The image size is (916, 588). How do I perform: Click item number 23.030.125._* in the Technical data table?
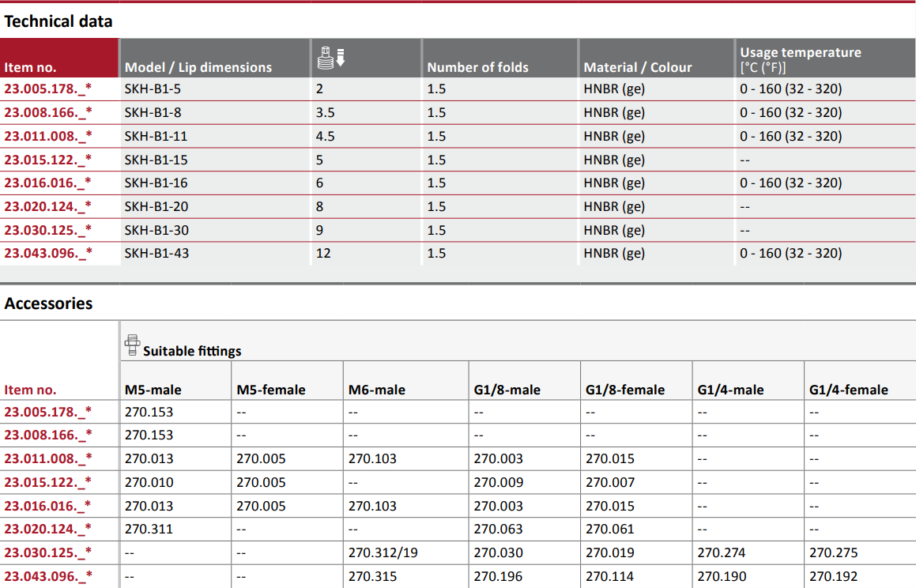point(48,230)
